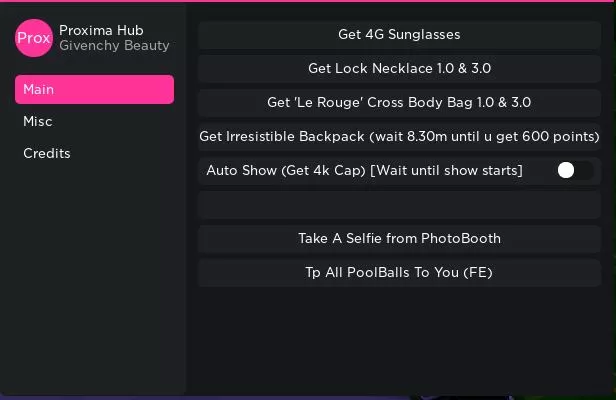Click the '[Wait until show starts]' text
616x400 pixels.
(x=446, y=171)
